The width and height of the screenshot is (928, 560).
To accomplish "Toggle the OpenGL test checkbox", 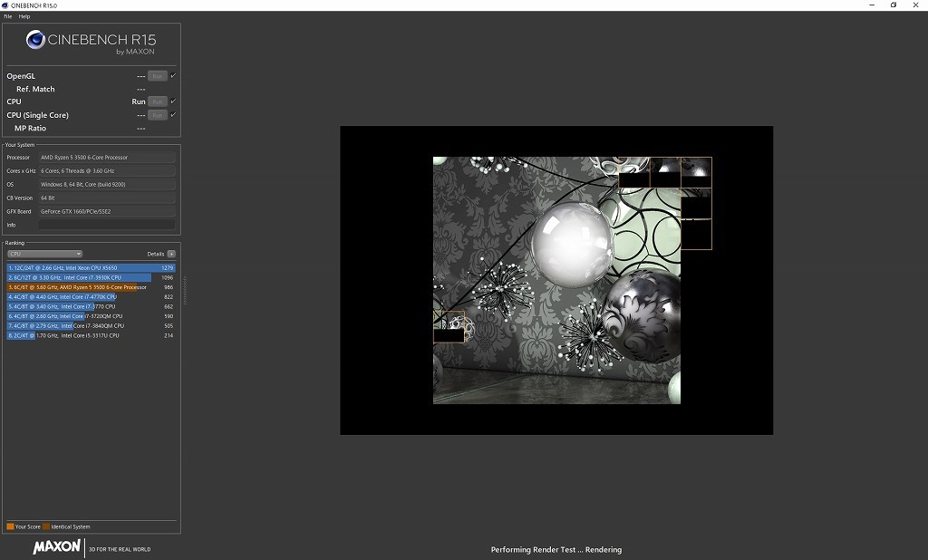I will pyautogui.click(x=173, y=76).
